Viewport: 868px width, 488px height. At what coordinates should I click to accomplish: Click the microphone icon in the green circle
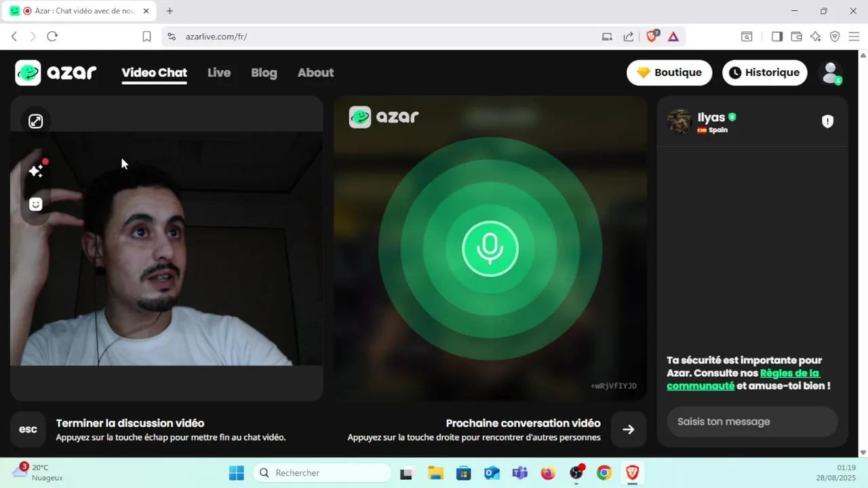click(x=490, y=249)
